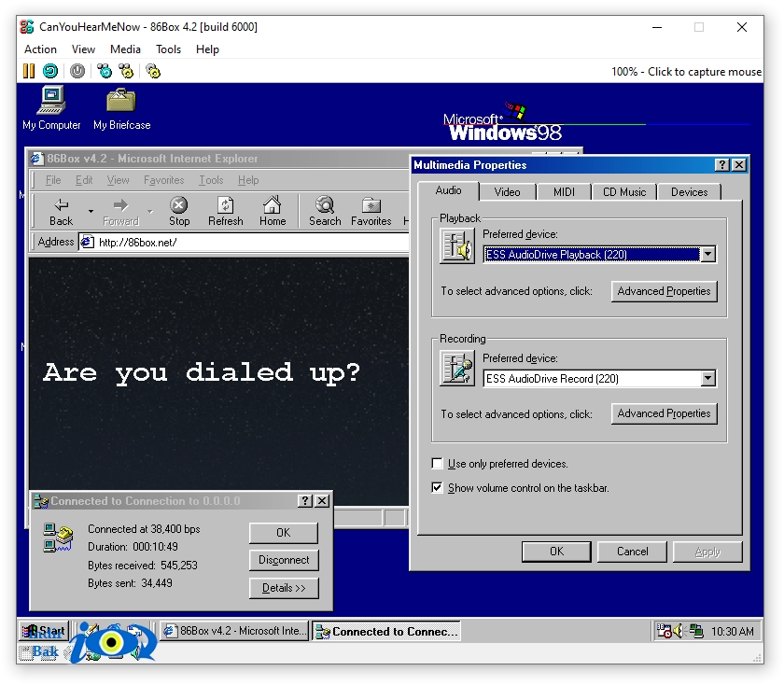Open the Forward button history dropdown arrow
The height and width of the screenshot is (685, 784).
150,212
